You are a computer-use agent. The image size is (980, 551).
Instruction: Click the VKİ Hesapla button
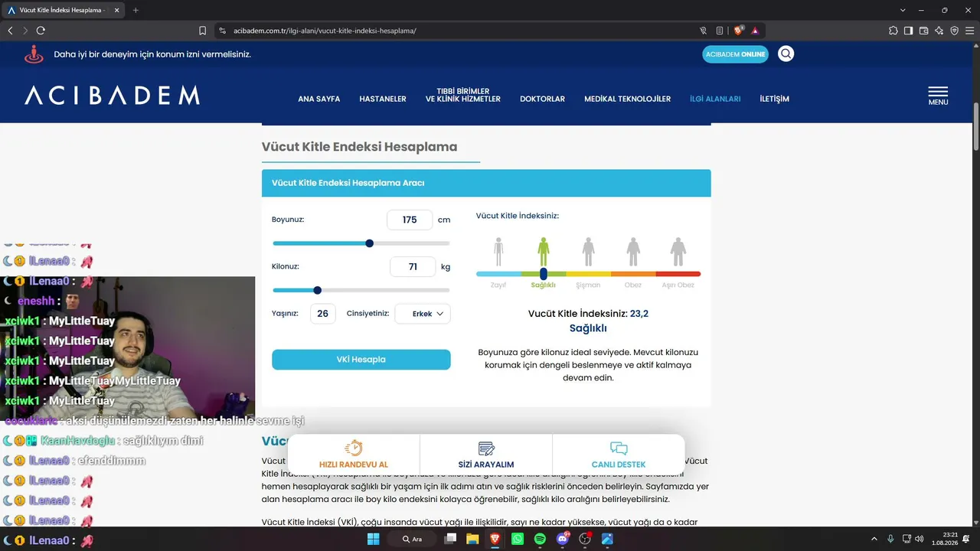pyautogui.click(x=361, y=360)
